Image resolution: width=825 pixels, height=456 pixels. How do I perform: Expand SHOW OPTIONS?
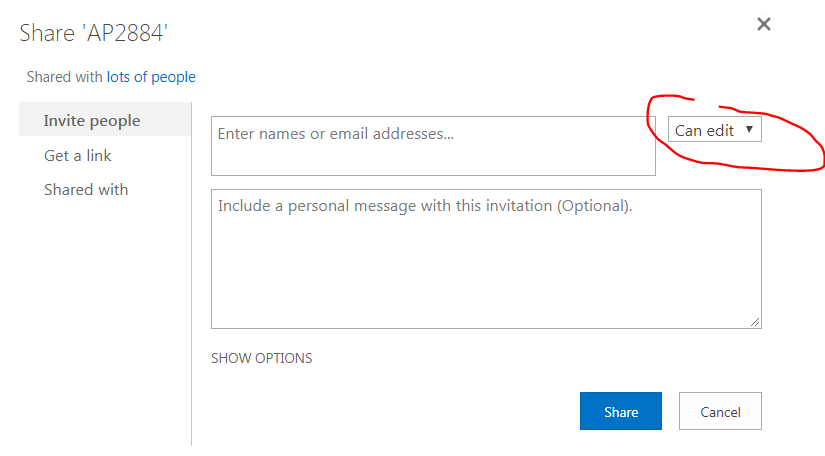pyautogui.click(x=262, y=358)
